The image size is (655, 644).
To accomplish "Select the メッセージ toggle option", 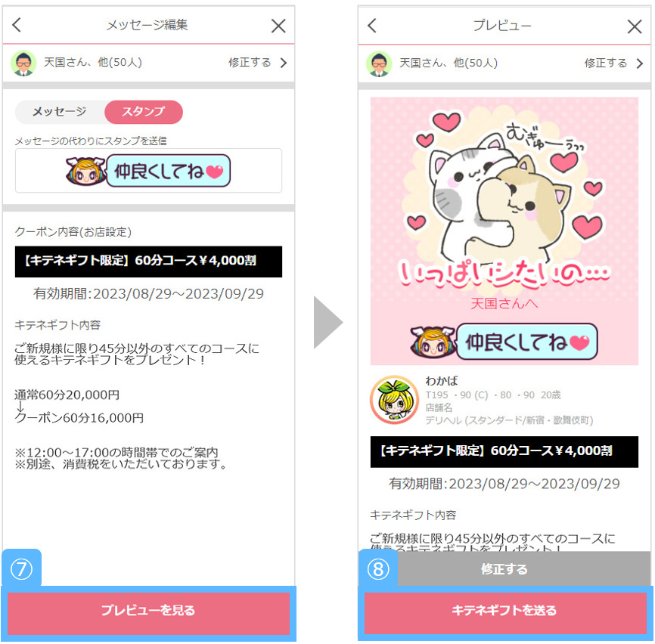I will click(x=59, y=112).
